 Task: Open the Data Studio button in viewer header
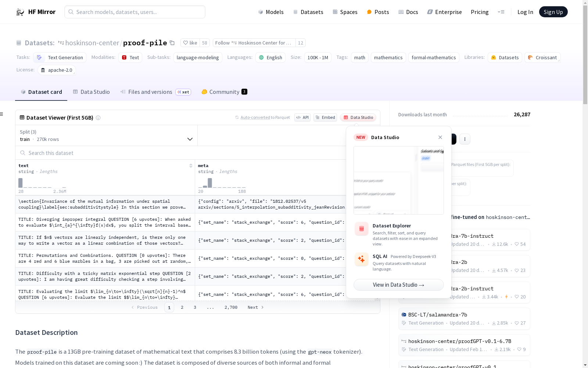pos(358,117)
